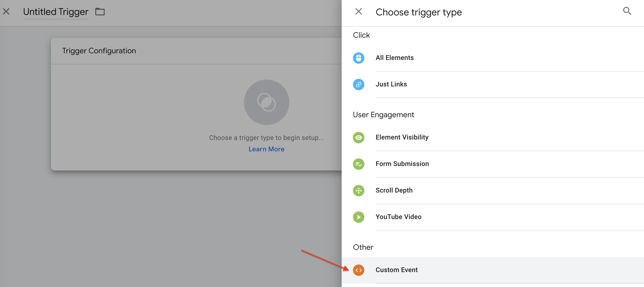
Task: Choose the Custom Event trigger label
Action: click(396, 270)
